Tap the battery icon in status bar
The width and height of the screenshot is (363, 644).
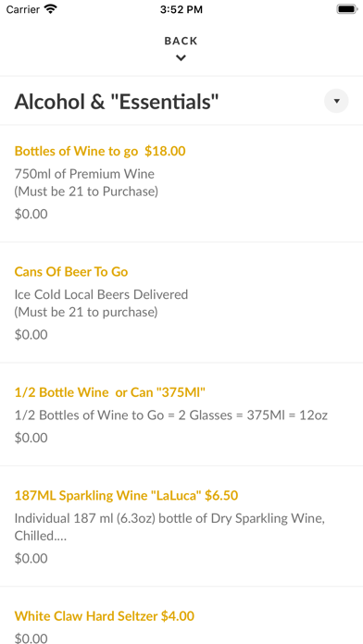(x=346, y=9)
